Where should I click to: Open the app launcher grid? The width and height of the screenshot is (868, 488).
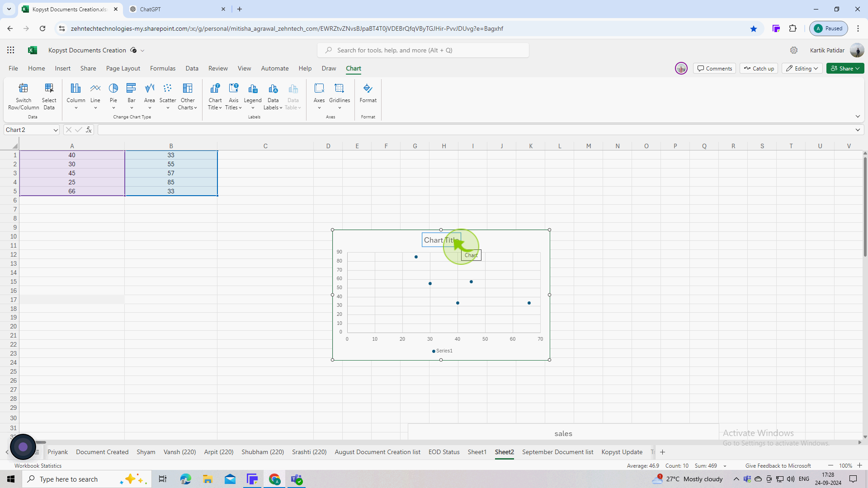pyautogui.click(x=11, y=50)
